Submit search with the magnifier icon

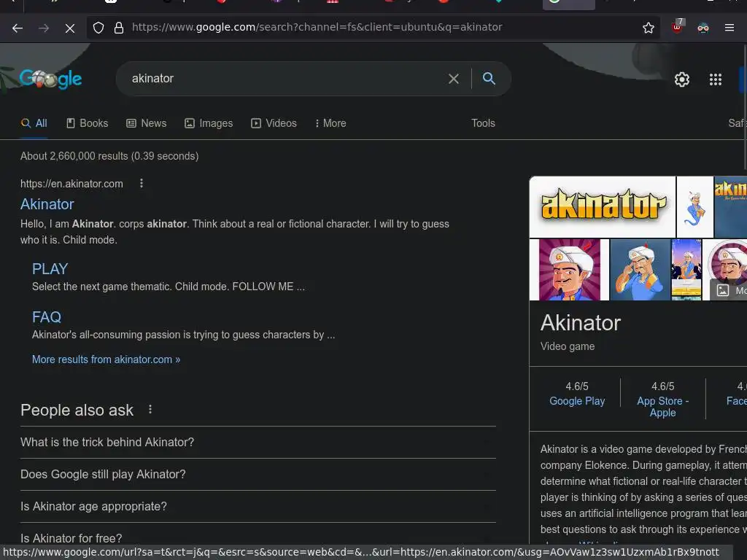[x=489, y=79]
